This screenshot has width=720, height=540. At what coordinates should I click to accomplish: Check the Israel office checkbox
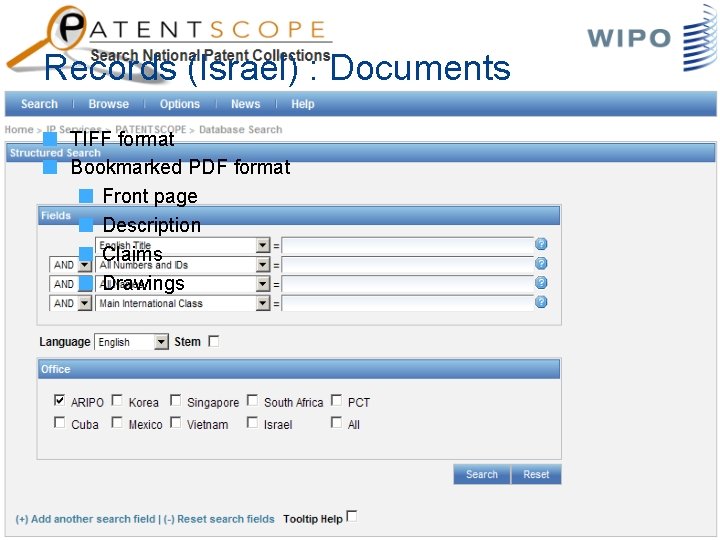click(252, 422)
